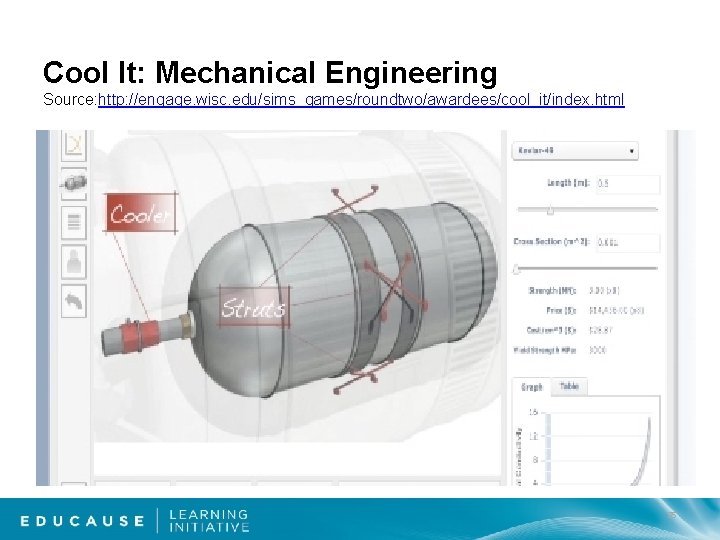Screen dimensions: 720x540
Task: Click the Length slider handle
Action: [550, 211]
